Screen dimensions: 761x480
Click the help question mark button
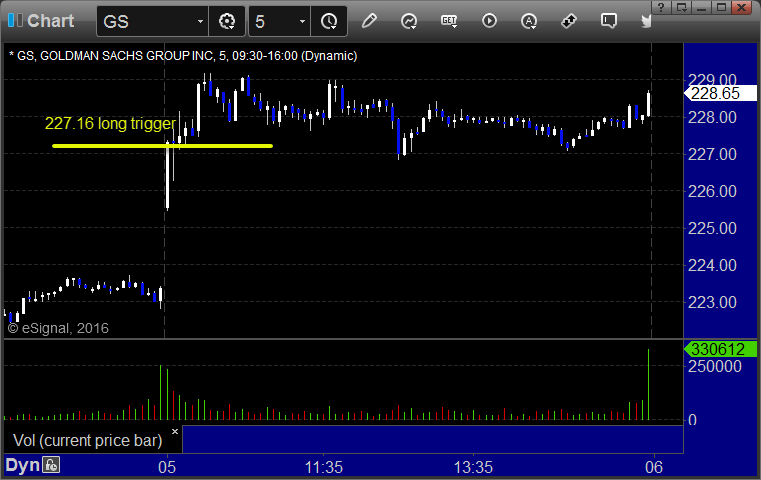(x=661, y=7)
